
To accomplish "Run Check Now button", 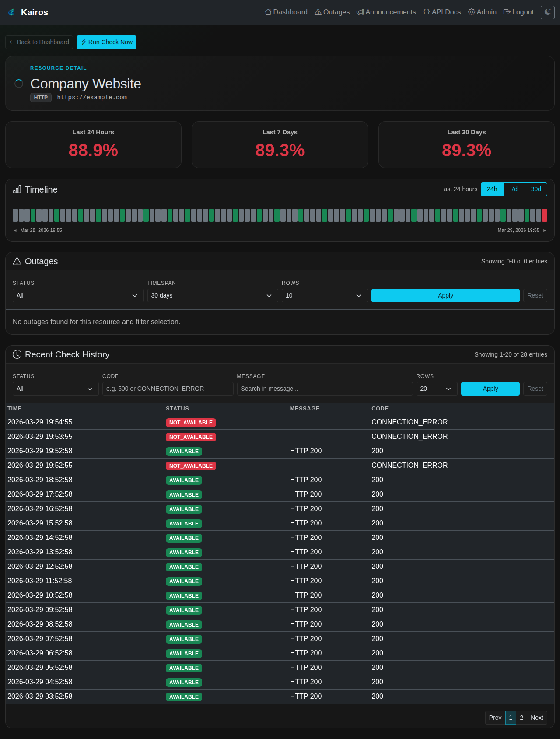I will [106, 42].
